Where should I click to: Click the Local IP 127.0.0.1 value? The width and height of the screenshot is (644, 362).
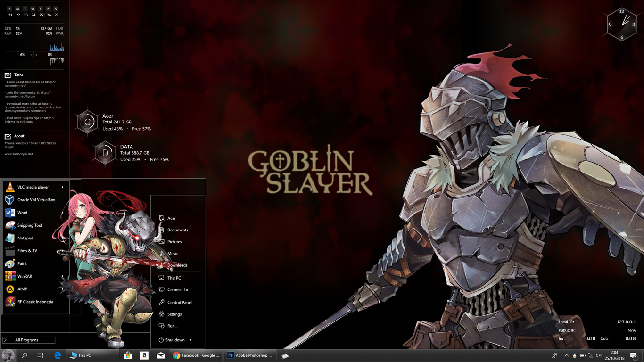pos(626,322)
